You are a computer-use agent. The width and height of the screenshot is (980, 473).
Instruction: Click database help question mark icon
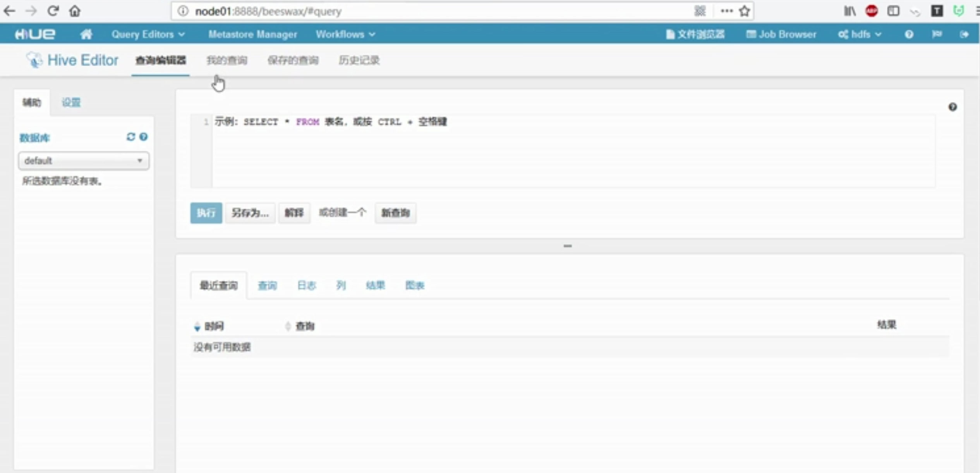tap(144, 137)
